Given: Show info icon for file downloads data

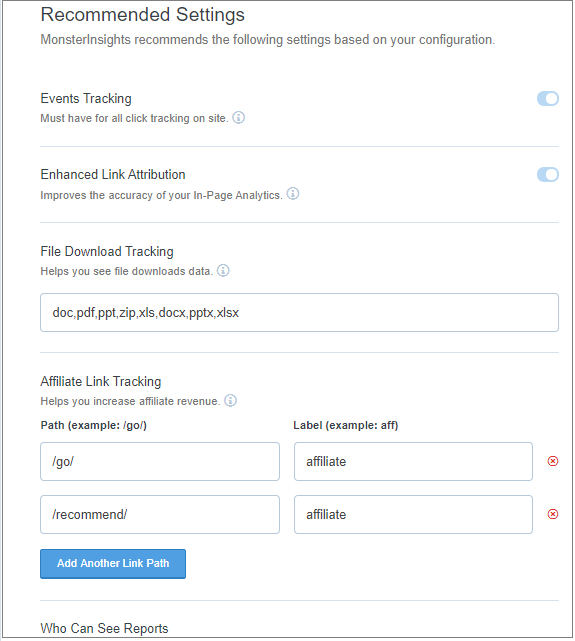Looking at the screenshot, I should point(223,271).
